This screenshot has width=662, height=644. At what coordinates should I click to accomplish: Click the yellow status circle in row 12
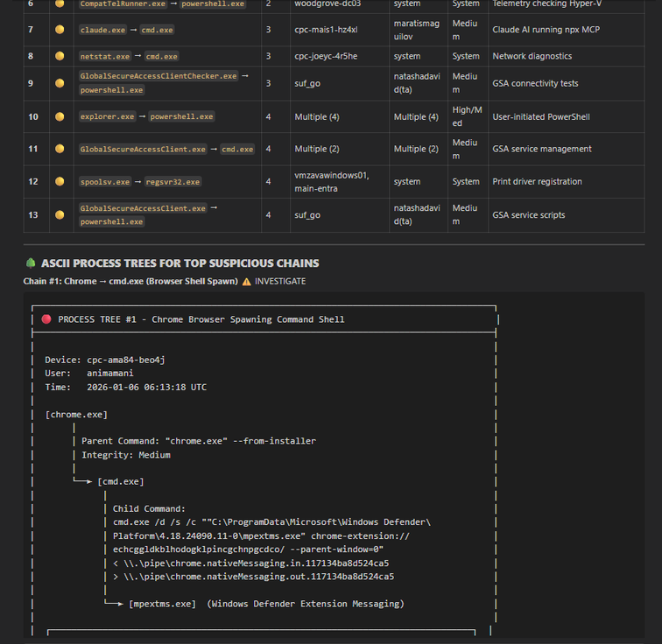(x=60, y=182)
